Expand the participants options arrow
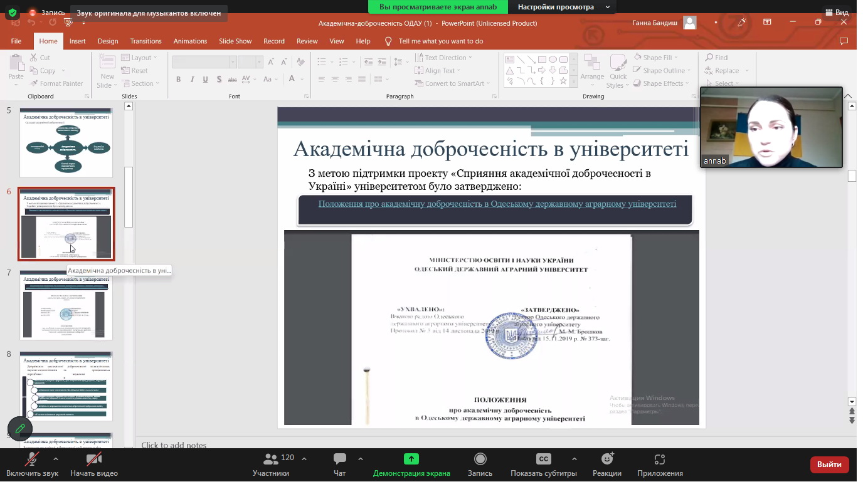This screenshot has height=504, width=863. (x=304, y=459)
